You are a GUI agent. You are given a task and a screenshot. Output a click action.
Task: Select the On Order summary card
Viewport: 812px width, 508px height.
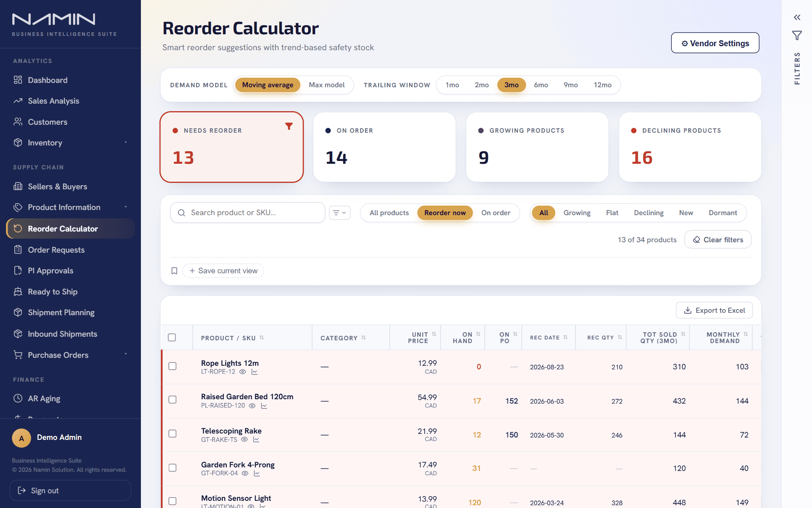point(384,147)
